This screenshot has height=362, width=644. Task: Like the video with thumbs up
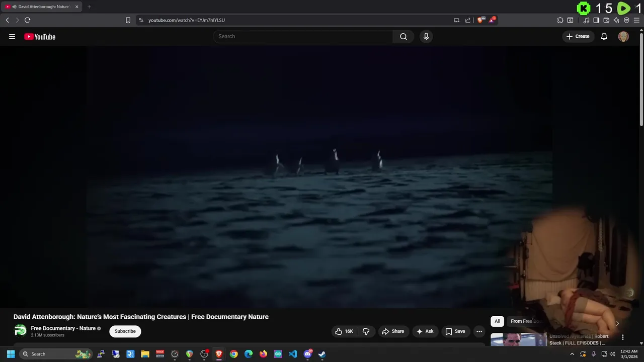344,331
